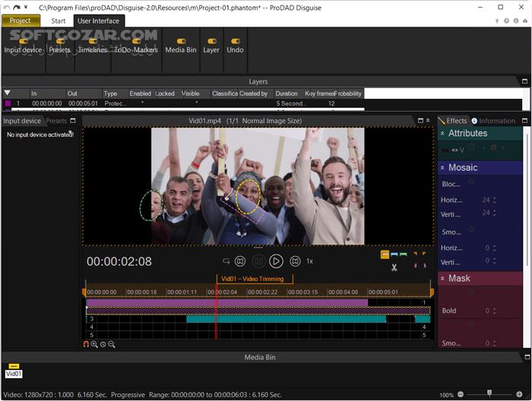The width and height of the screenshot is (532, 401).
Task: Collapse the Mask section
Action: point(442,279)
